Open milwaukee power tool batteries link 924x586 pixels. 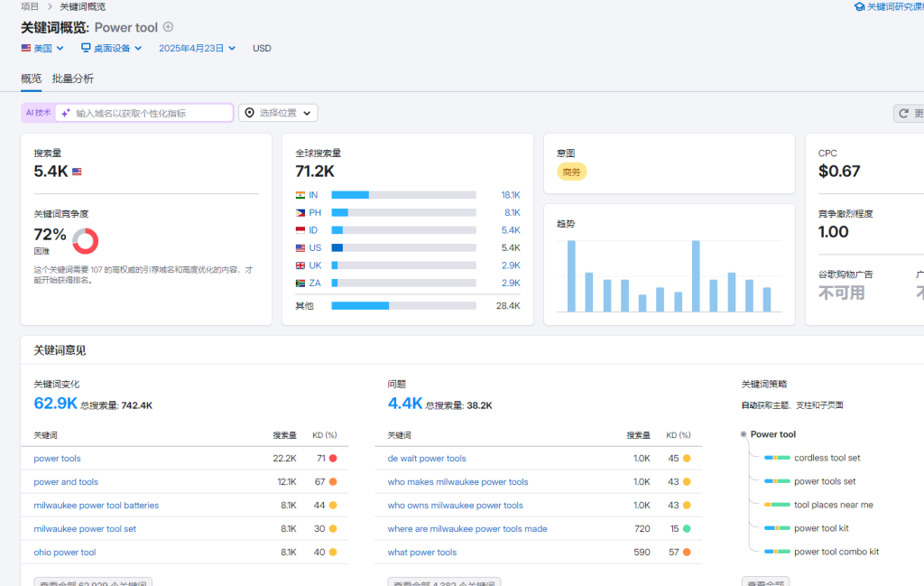coord(96,506)
